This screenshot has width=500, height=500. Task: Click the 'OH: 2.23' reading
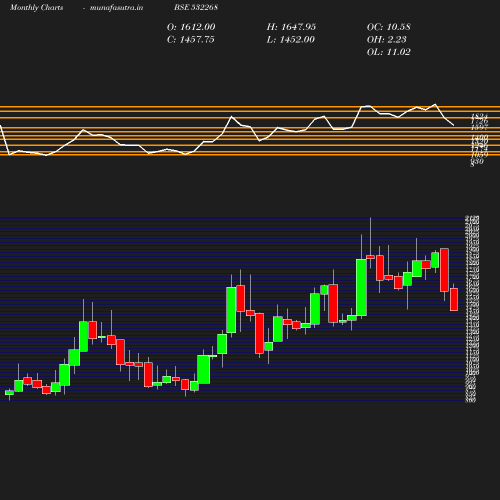(x=387, y=39)
